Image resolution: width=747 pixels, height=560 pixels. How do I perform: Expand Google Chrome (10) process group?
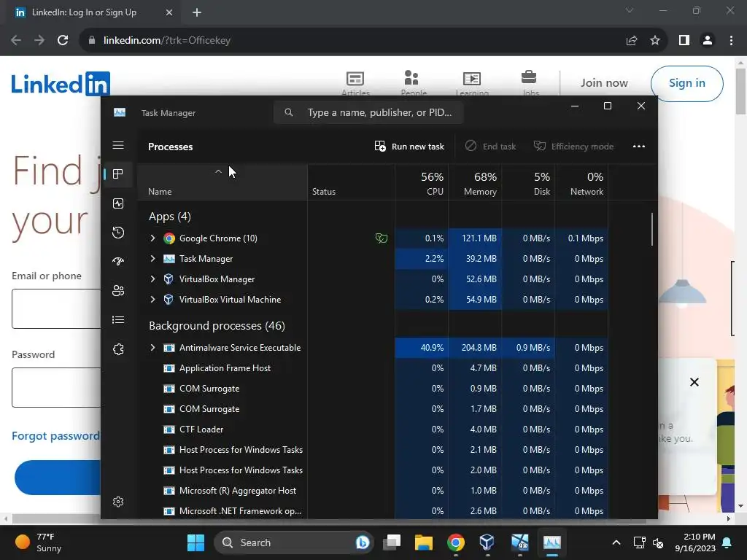point(152,238)
